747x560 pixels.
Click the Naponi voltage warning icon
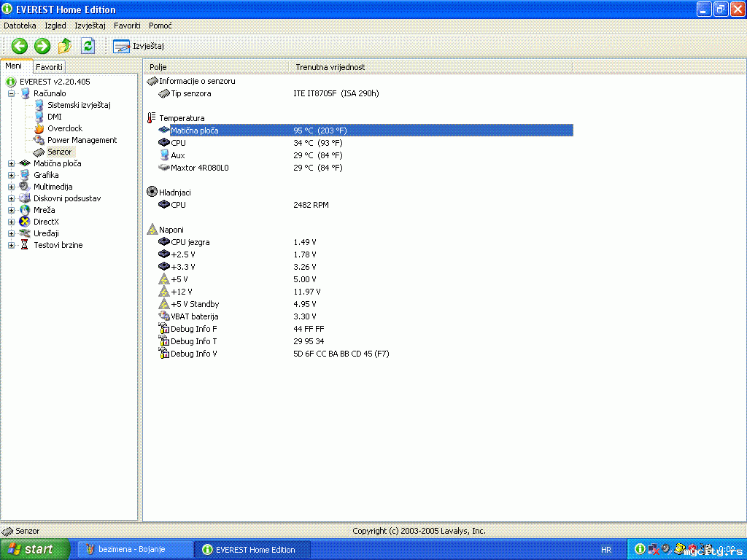click(x=152, y=229)
